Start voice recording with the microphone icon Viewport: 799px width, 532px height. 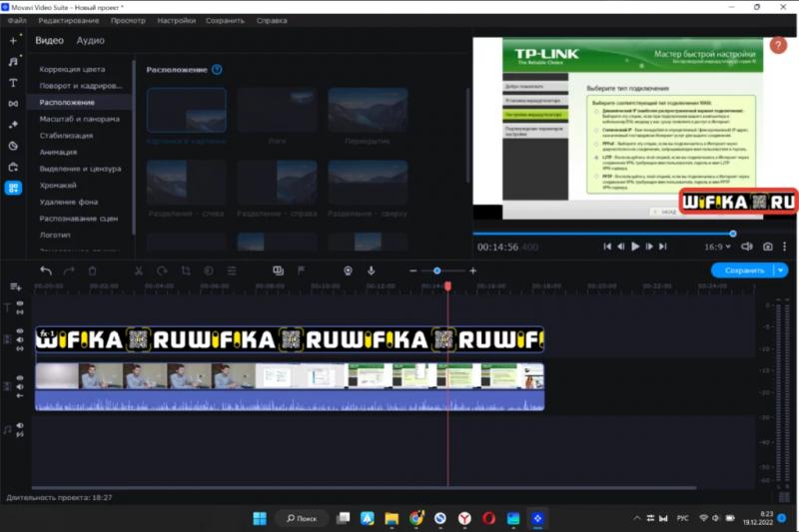[x=371, y=270]
